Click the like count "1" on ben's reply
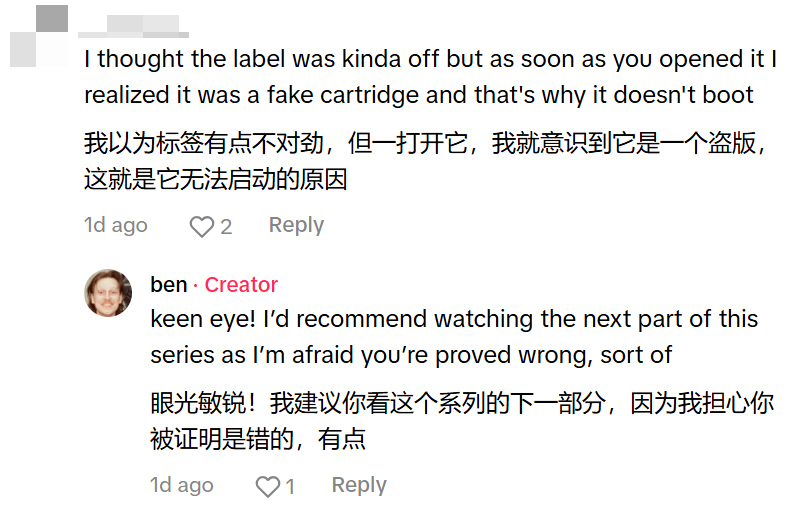This screenshot has height=508, width=796. pyautogui.click(x=290, y=487)
